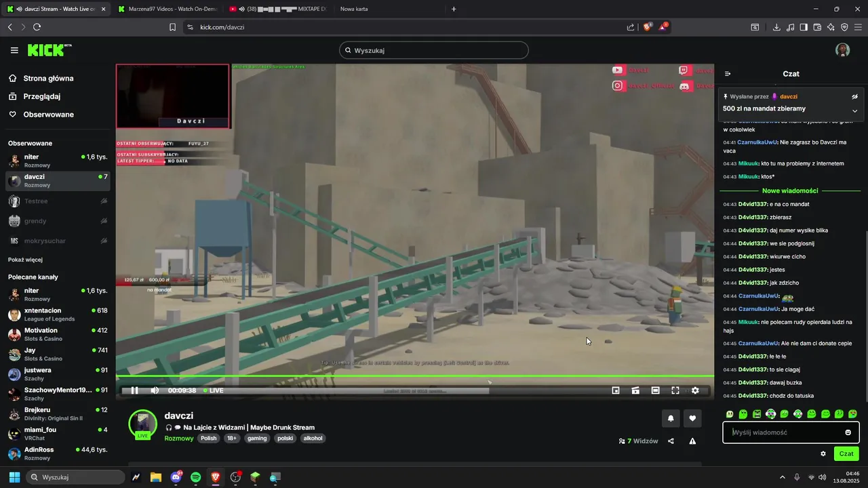
Task: Click the mini player icon in controls
Action: pyautogui.click(x=616, y=390)
